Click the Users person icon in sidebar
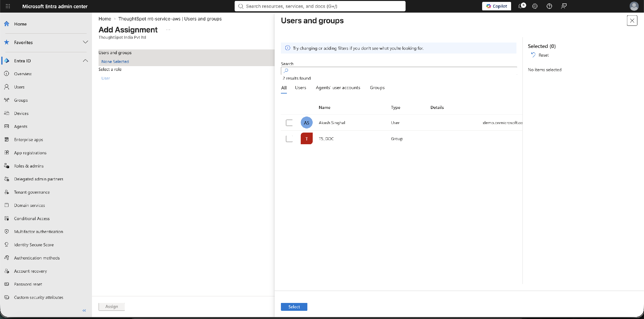Image resolution: width=644 pixels, height=319 pixels. (x=7, y=87)
